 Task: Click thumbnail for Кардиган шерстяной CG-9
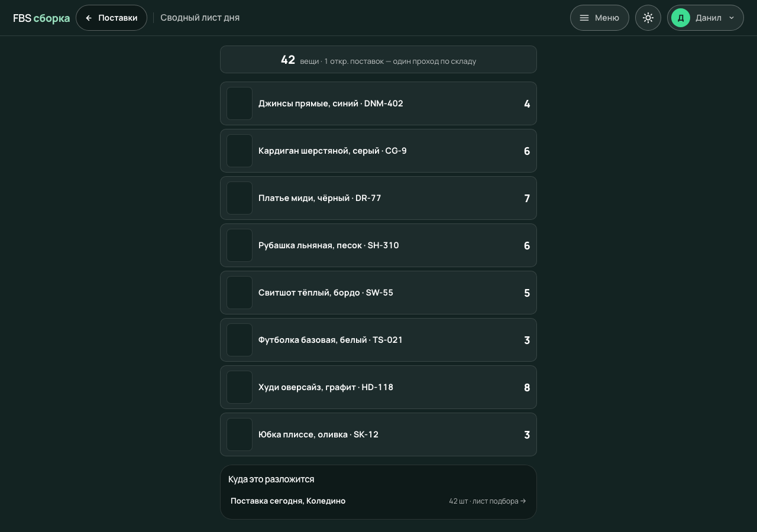(240, 151)
